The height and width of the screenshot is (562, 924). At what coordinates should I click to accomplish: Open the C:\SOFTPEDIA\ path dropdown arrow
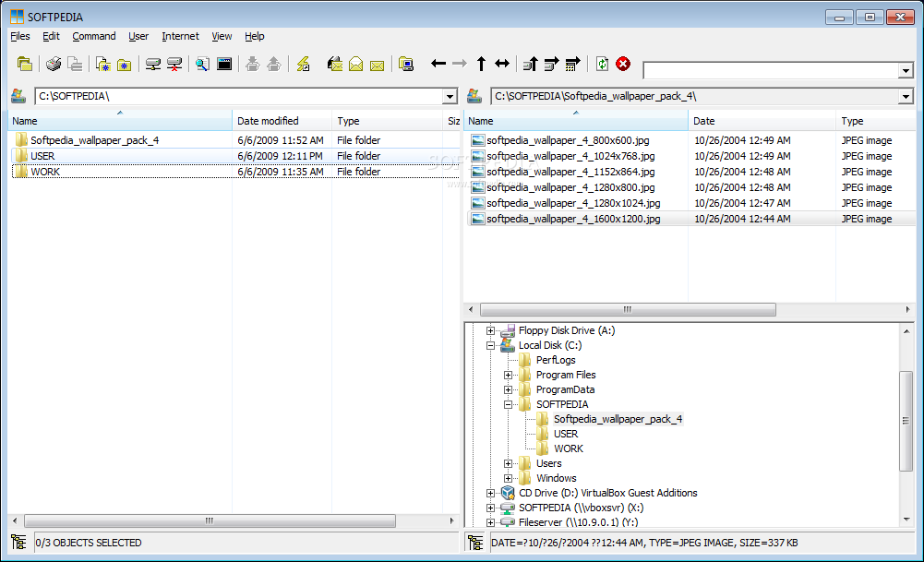(450, 97)
